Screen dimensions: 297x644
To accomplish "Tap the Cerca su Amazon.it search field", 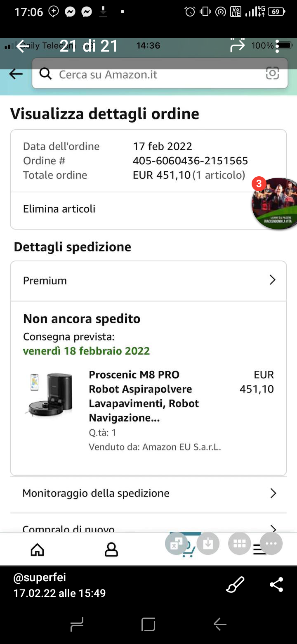I will point(157,74).
